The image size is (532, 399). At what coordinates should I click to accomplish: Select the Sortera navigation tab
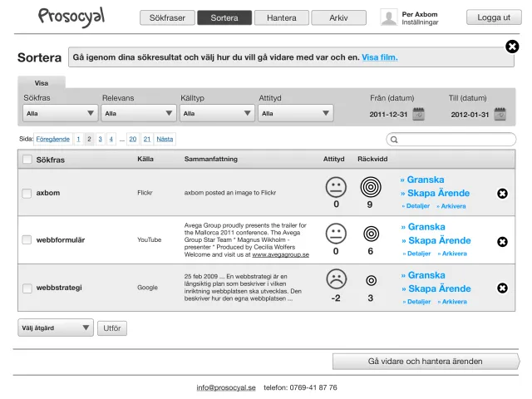(x=224, y=17)
